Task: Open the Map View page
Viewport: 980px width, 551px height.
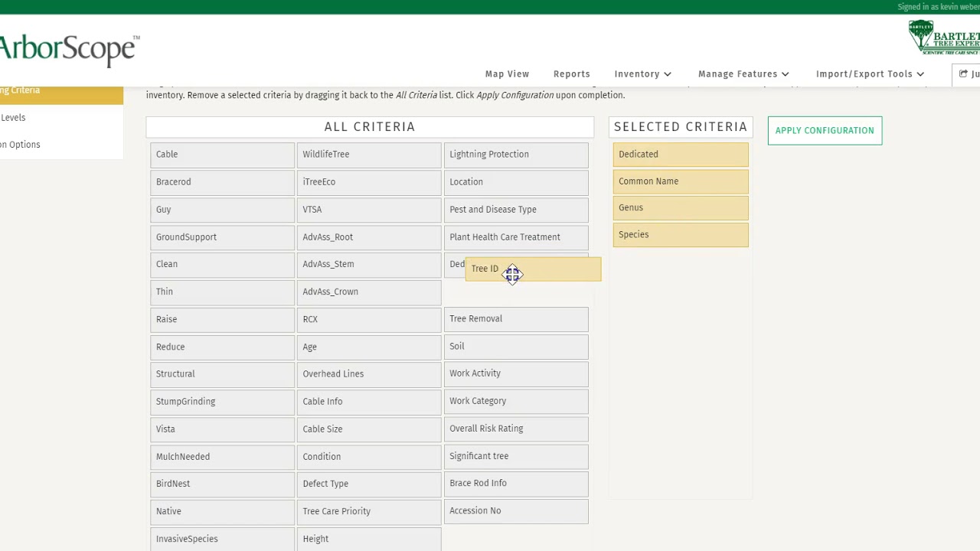Action: 507,74
